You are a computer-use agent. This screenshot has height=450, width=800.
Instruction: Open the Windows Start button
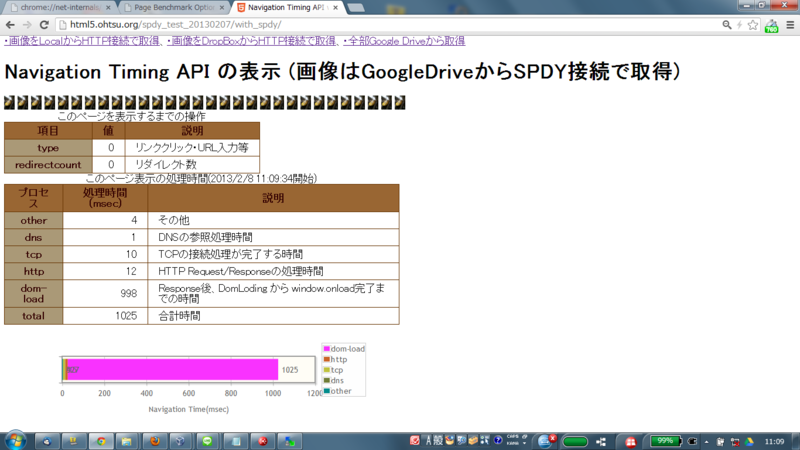coord(15,441)
